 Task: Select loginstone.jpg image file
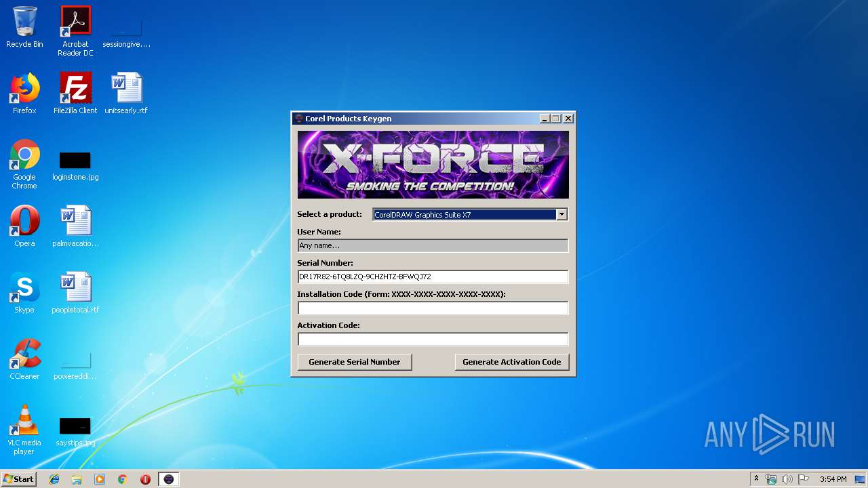point(75,165)
